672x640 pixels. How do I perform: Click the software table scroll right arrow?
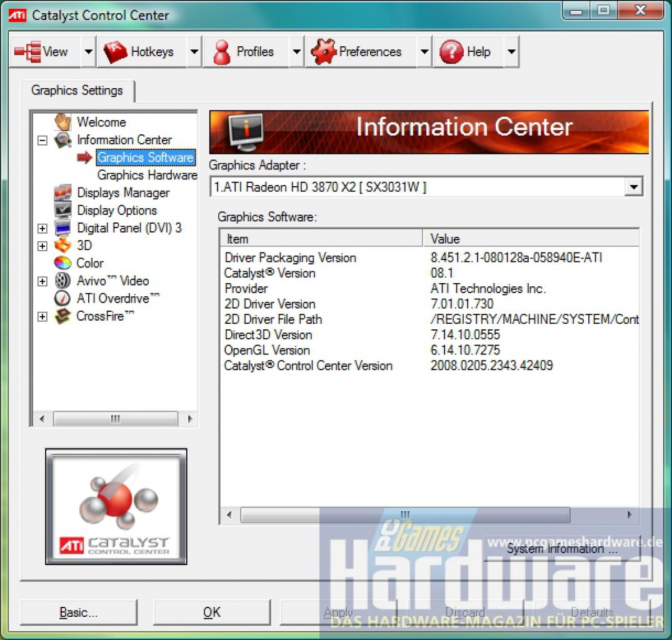(629, 514)
